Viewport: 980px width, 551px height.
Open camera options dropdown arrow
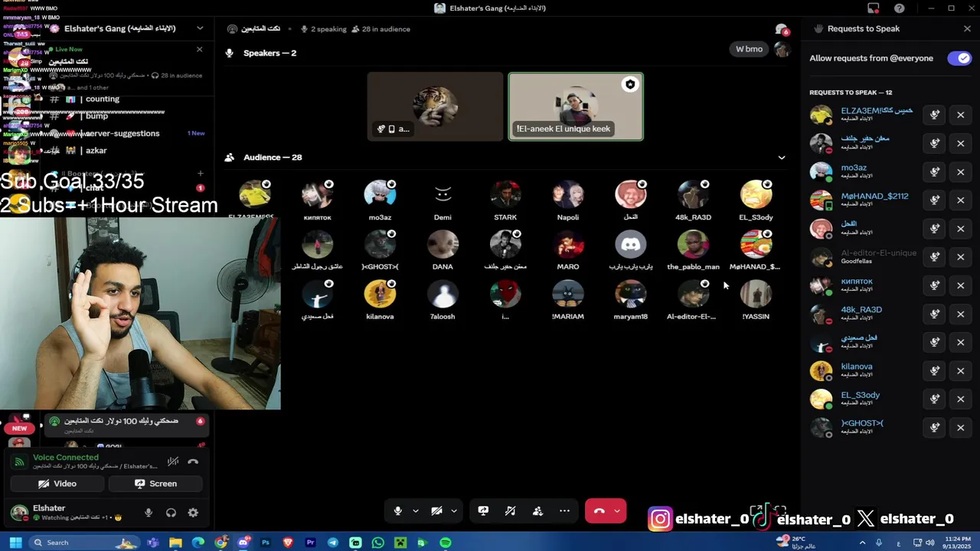click(454, 511)
